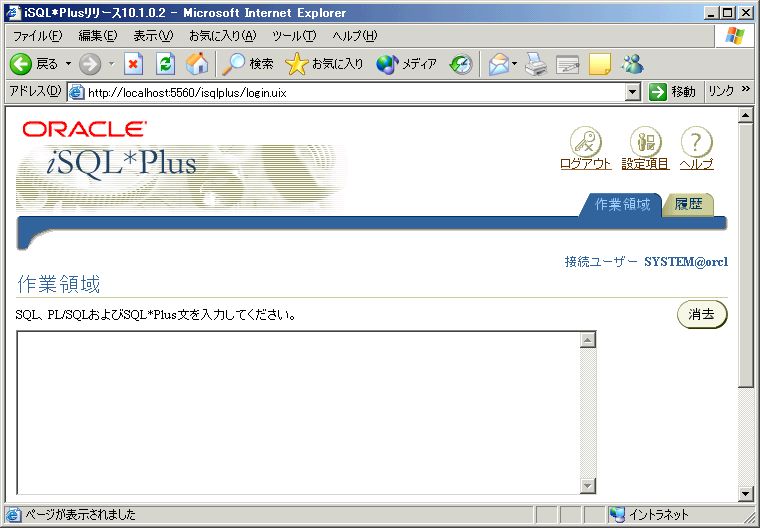The width and height of the screenshot is (760, 528).
Task: Click the page icon beside the URL
Action: (x=77, y=92)
